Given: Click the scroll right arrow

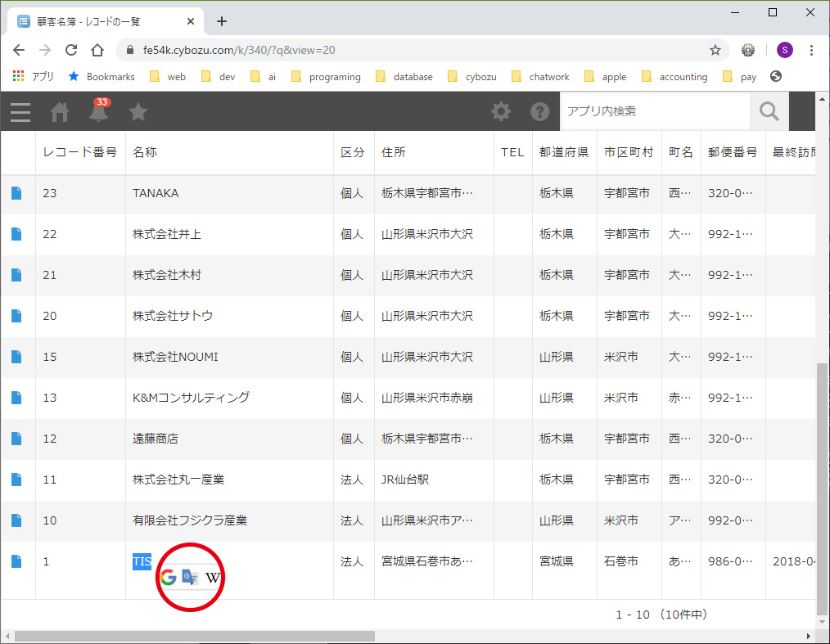Looking at the screenshot, I should 808,636.
